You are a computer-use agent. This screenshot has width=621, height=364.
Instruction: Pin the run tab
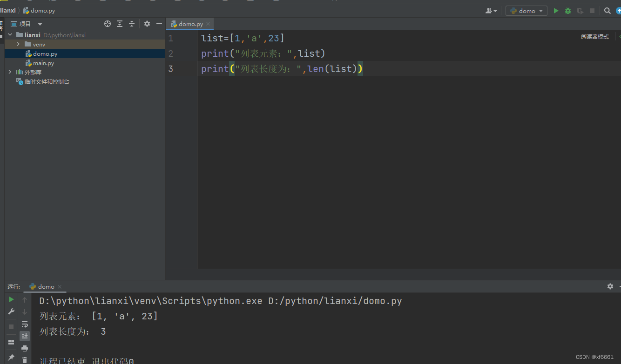click(x=11, y=357)
